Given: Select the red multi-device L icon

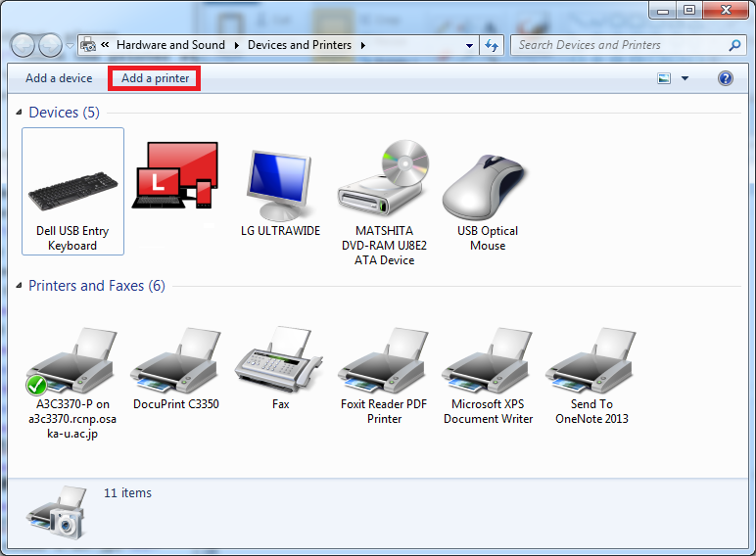Looking at the screenshot, I should click(175, 175).
